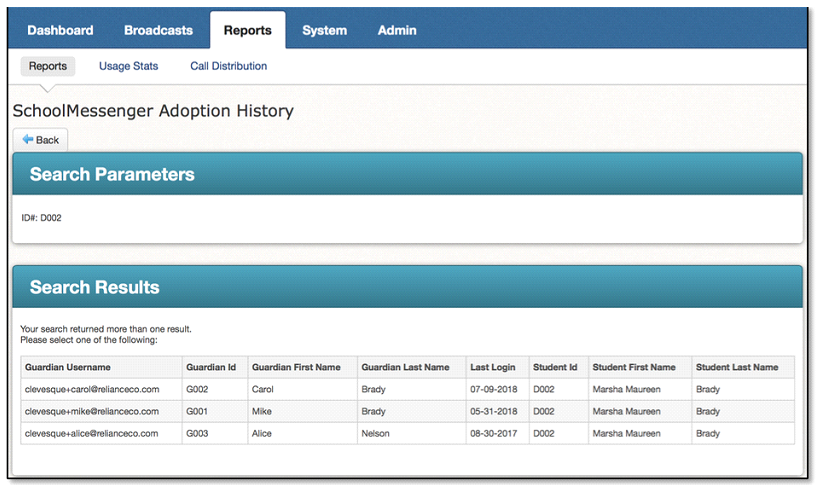The width and height of the screenshot is (820, 485).
Task: Click the blue back arrow icon
Action: tap(28, 139)
